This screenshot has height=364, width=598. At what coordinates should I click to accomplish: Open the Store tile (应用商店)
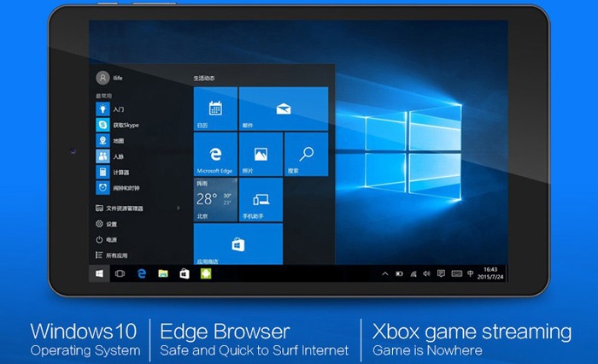[238, 244]
